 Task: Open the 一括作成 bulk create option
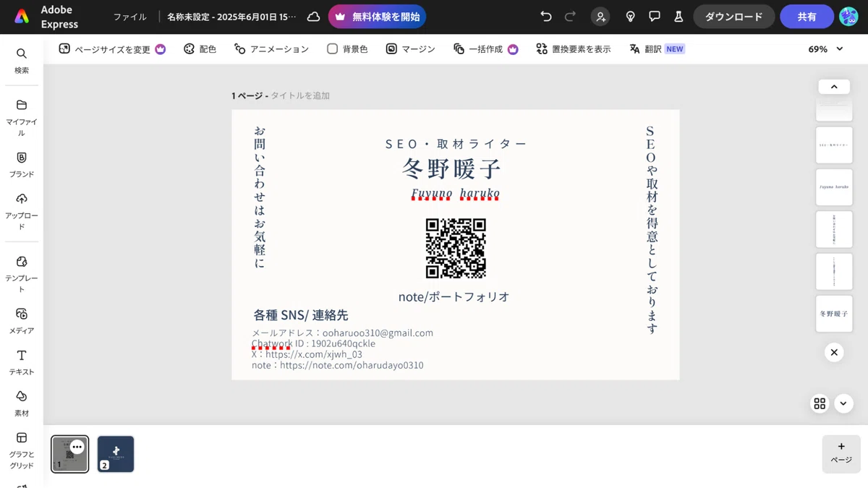coord(486,49)
